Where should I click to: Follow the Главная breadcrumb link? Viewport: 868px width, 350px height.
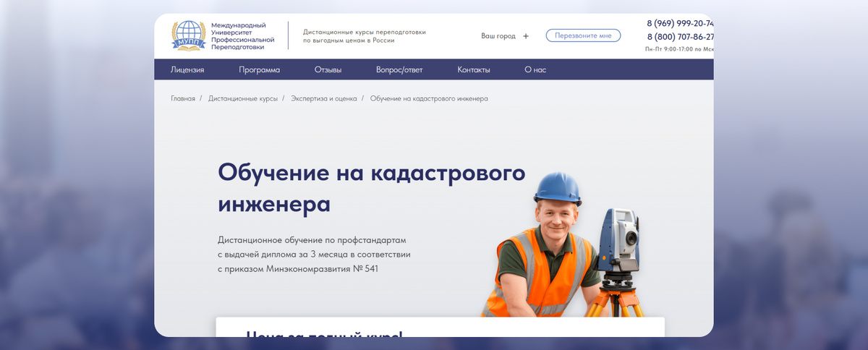click(183, 98)
